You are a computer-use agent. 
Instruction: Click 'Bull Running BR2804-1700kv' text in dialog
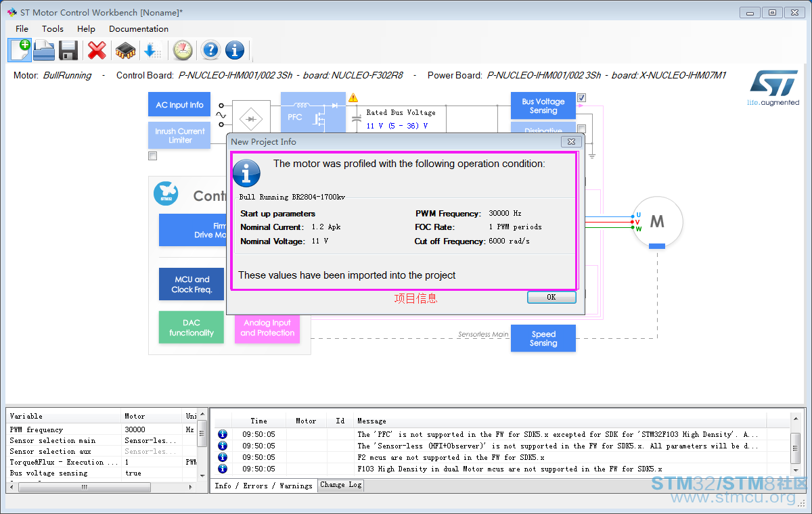click(x=292, y=197)
